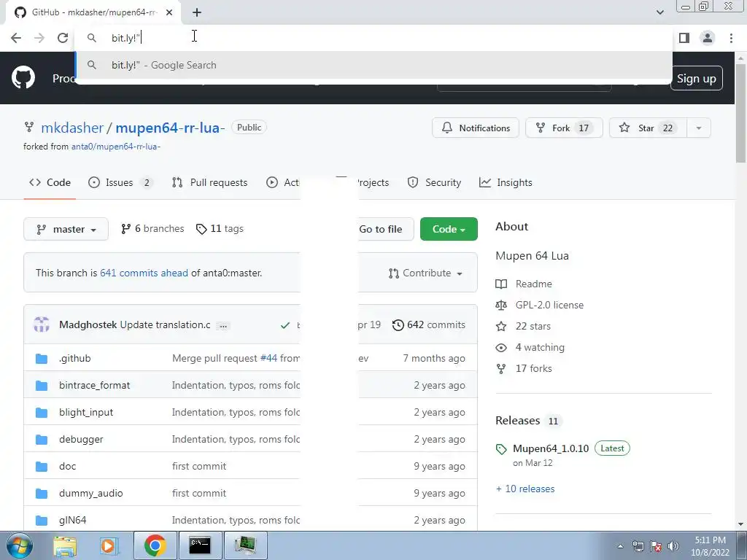
Task: Open the doc folder
Action: click(x=67, y=467)
